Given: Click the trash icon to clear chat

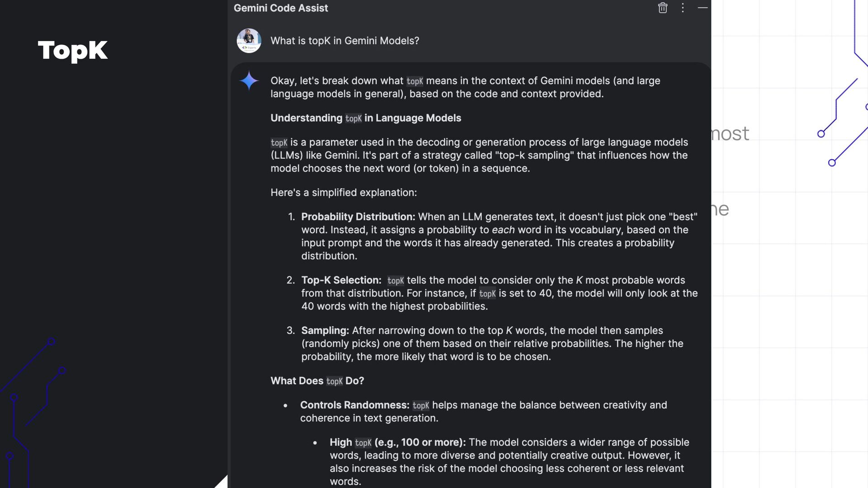Looking at the screenshot, I should (662, 8).
